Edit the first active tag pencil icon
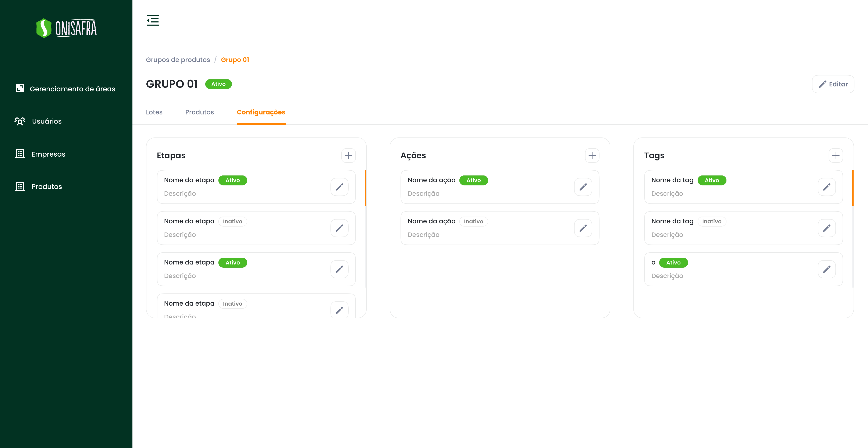 pyautogui.click(x=826, y=187)
